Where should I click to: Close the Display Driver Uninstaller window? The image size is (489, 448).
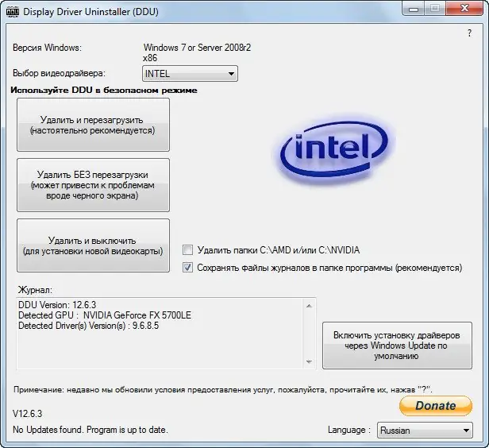pos(464,9)
